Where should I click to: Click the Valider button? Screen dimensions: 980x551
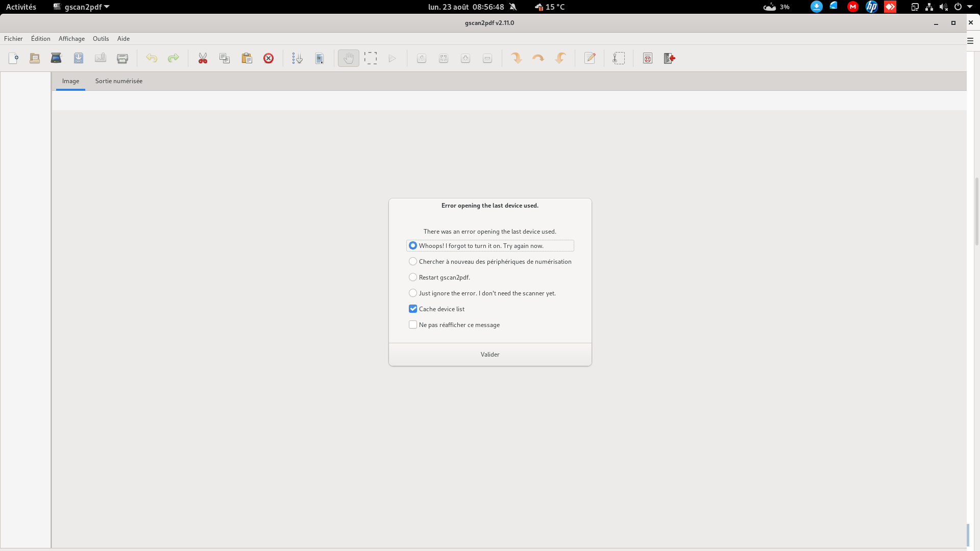pyautogui.click(x=490, y=355)
